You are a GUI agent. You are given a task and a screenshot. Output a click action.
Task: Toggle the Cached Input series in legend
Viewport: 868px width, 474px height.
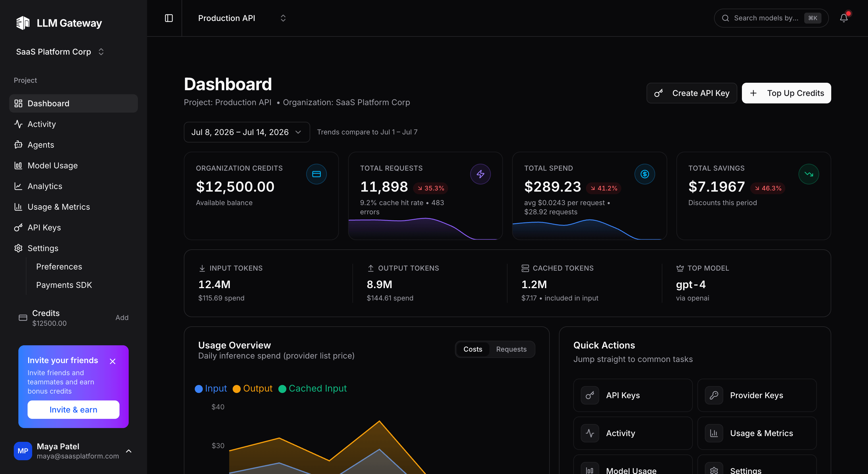pyautogui.click(x=313, y=388)
